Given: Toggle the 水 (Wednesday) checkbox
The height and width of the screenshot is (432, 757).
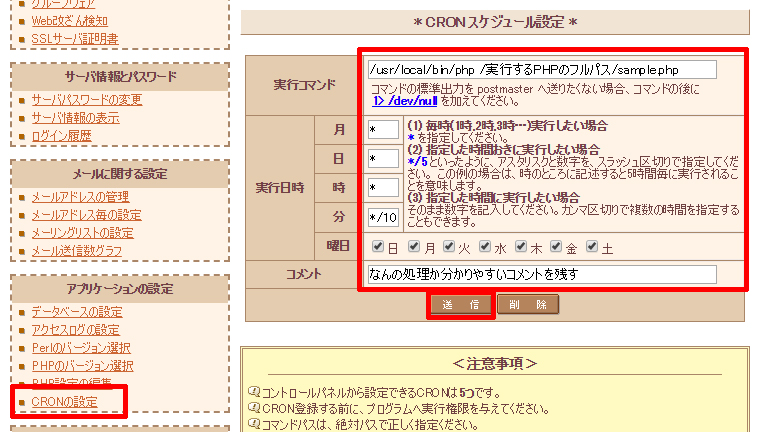Looking at the screenshot, I should coord(485,246).
